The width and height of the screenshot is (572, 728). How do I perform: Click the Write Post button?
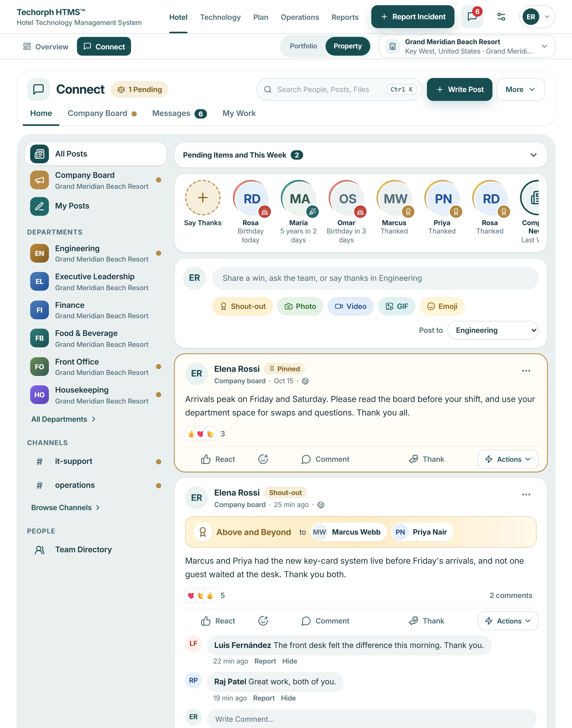click(459, 89)
